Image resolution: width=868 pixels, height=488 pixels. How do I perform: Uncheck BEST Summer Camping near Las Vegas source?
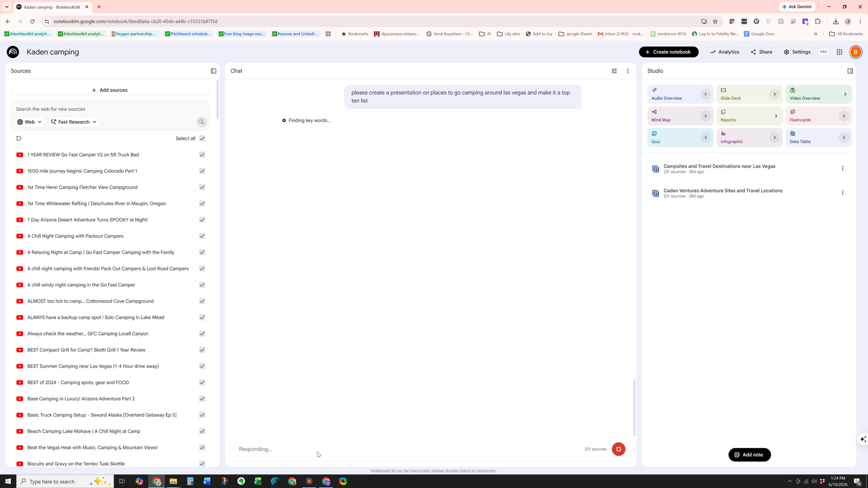[202, 366]
